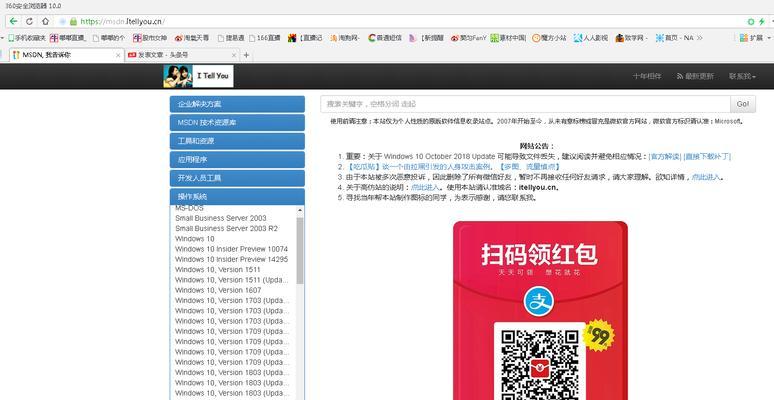Open the 166直播 bookmark
774x400 pixels.
pyautogui.click(x=265, y=38)
